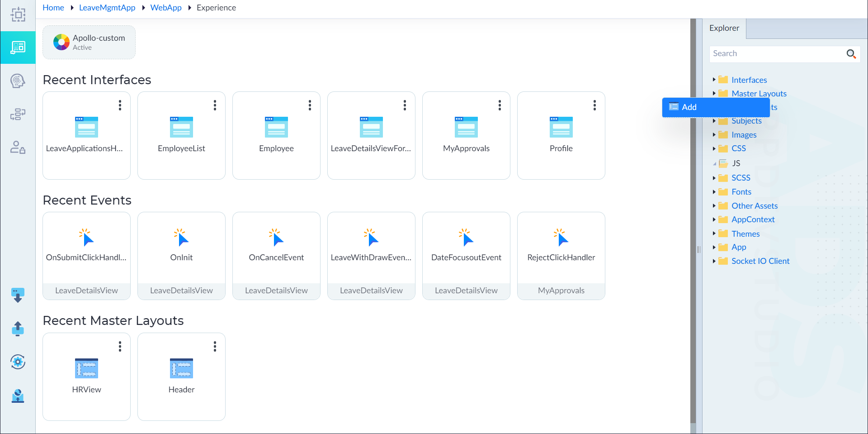Click the download arrow sidebar icon
The height and width of the screenshot is (434, 868).
pyautogui.click(x=18, y=295)
